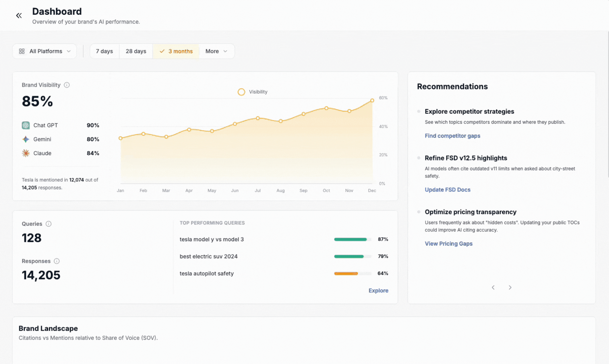
Task: Toggle the Visibility legend series marker
Action: click(x=241, y=92)
